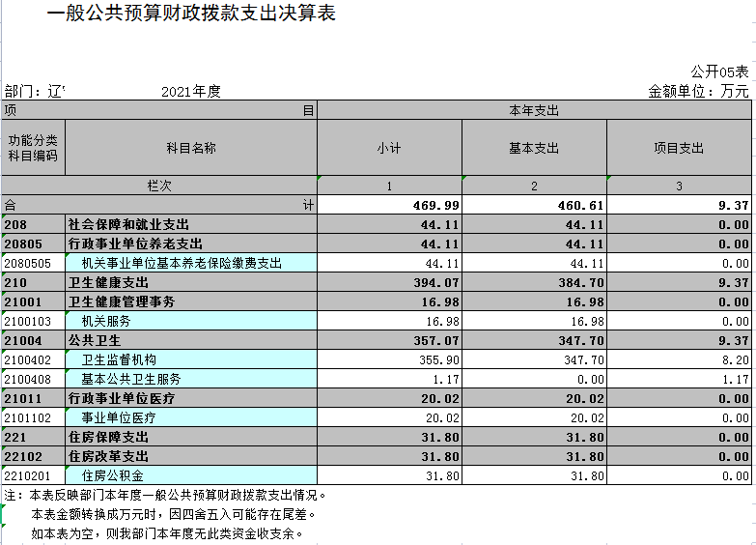Select the 公共卫生 cell
The width and height of the screenshot is (756, 545).
(x=191, y=340)
